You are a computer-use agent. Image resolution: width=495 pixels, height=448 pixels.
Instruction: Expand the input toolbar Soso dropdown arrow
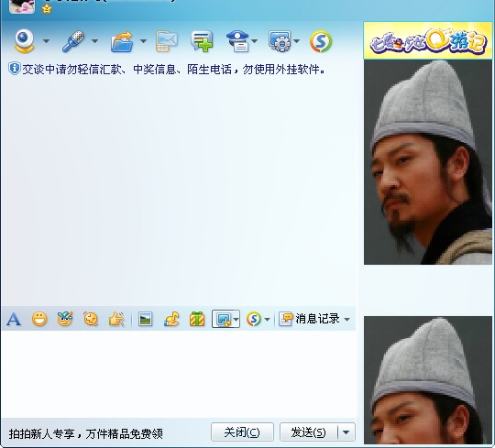pos(267,320)
